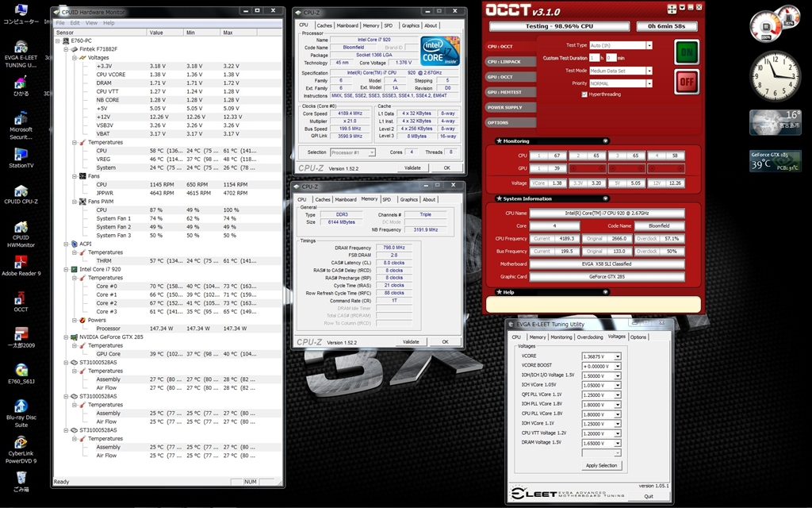Viewport: 812px width, 508px height.
Task: Switch to the Overclocking tab in E-LEET
Action: click(x=589, y=337)
